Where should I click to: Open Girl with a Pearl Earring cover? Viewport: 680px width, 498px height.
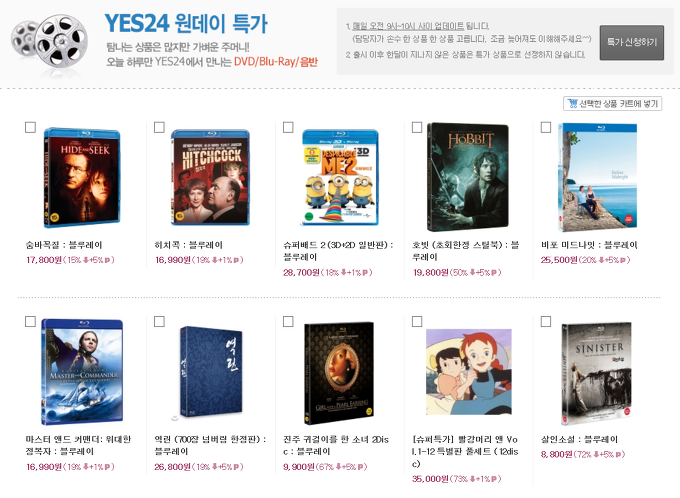pyautogui.click(x=339, y=374)
